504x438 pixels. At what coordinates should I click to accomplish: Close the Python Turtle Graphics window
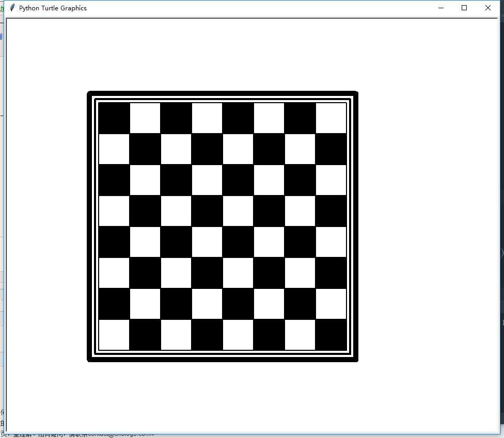[x=488, y=8]
